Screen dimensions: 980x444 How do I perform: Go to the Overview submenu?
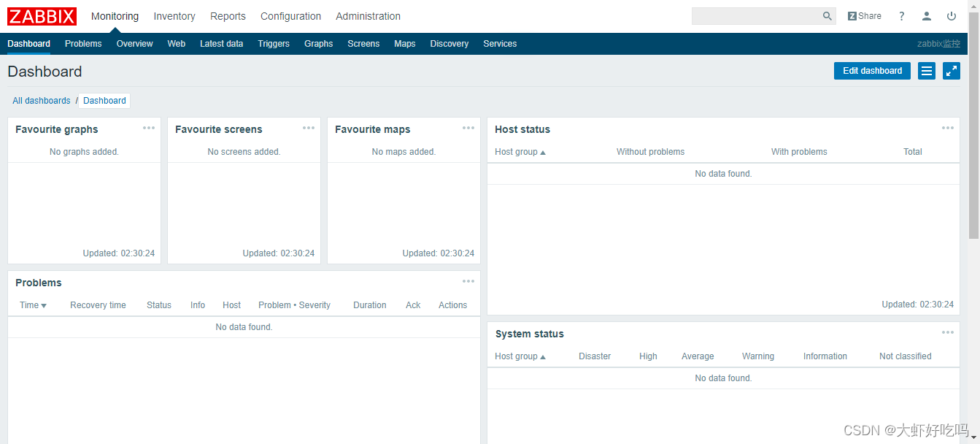(x=135, y=44)
